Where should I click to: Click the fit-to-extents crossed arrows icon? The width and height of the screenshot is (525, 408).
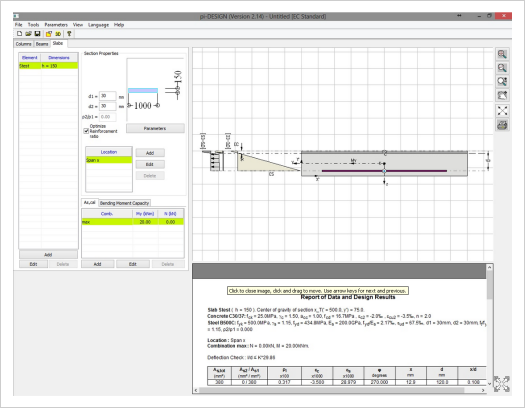pos(502,111)
